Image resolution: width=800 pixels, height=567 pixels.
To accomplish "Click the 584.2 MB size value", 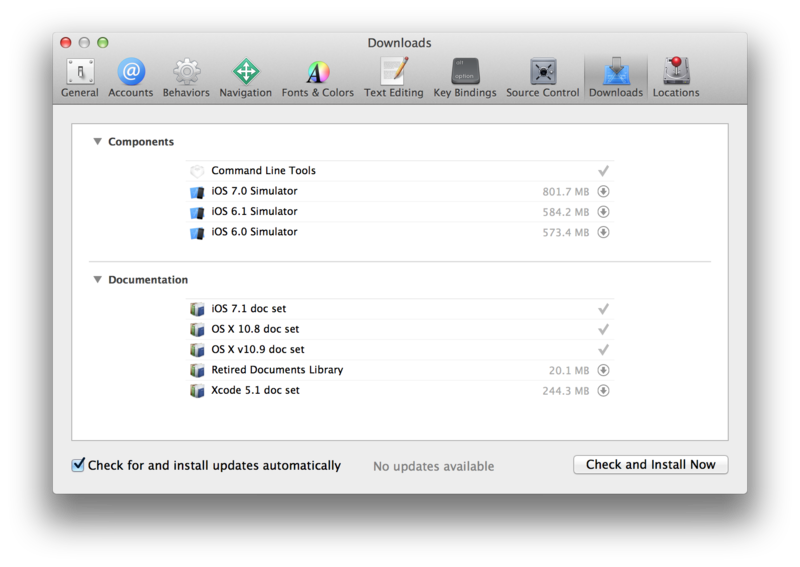I will (565, 212).
